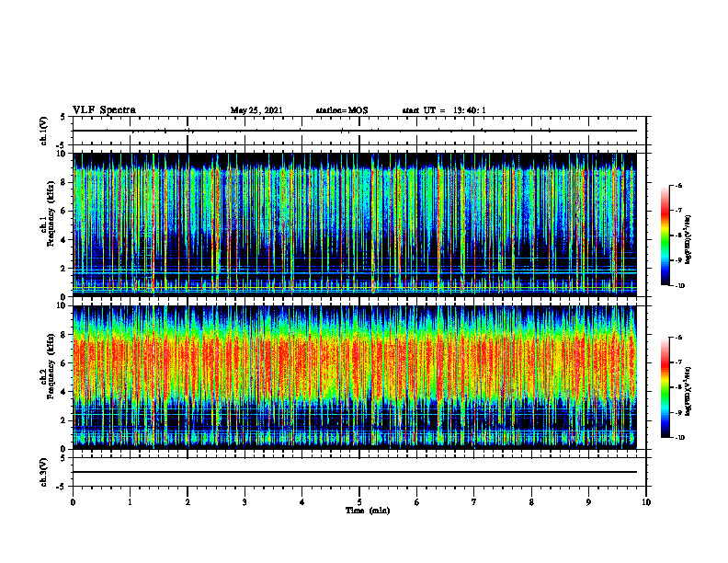The height and width of the screenshot is (563, 728).
Task: Click time axis tick label "1"
Action: point(130,502)
